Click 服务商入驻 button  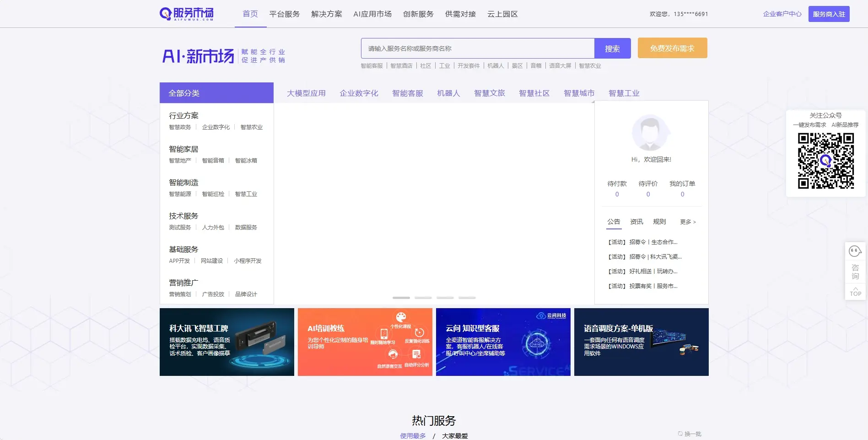click(829, 14)
